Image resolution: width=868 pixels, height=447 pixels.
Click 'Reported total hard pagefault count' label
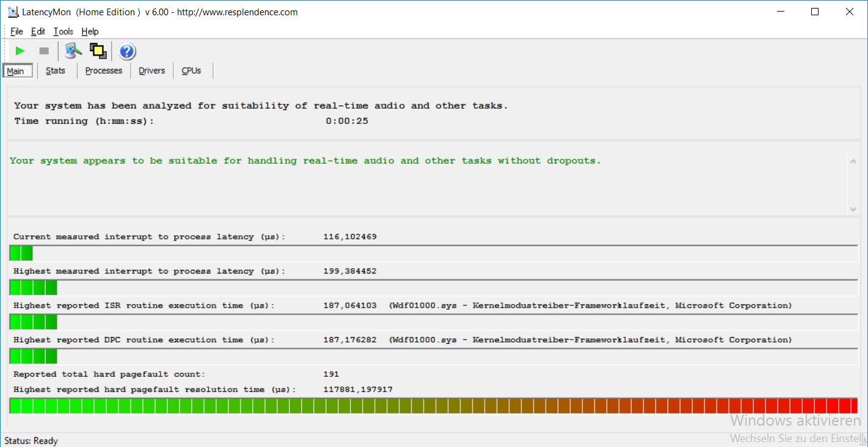109,374
